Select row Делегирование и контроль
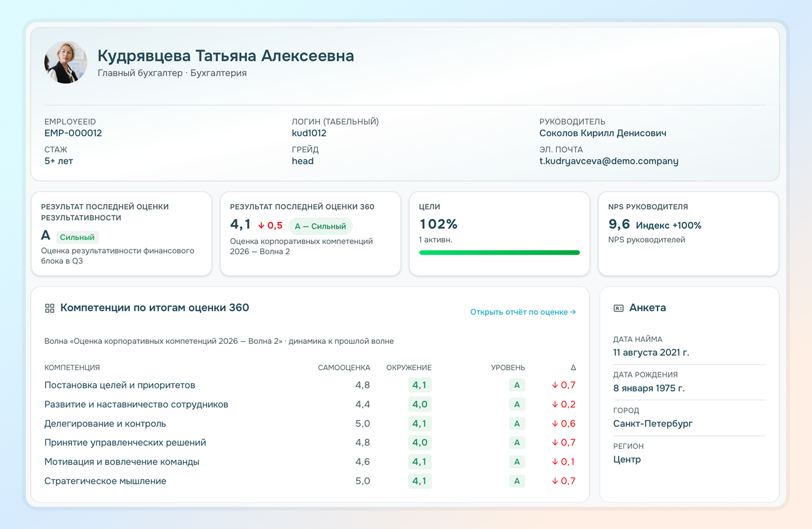This screenshot has height=529, width=812. (x=310, y=423)
